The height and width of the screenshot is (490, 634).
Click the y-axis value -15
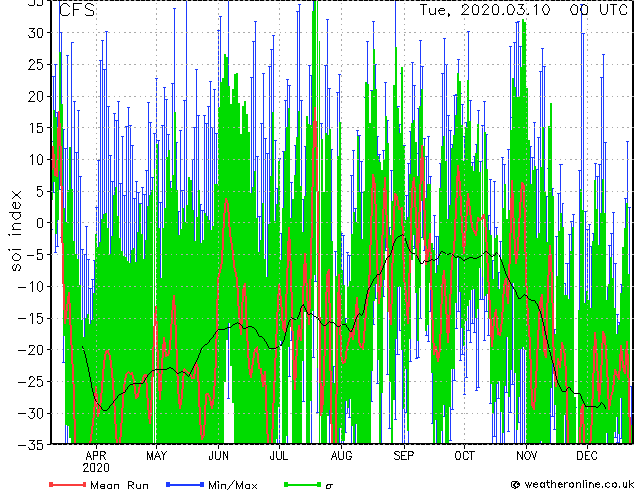[x=31, y=318]
